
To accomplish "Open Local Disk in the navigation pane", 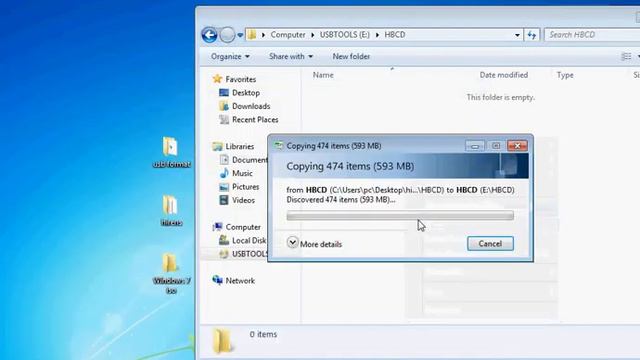I will tap(249, 240).
